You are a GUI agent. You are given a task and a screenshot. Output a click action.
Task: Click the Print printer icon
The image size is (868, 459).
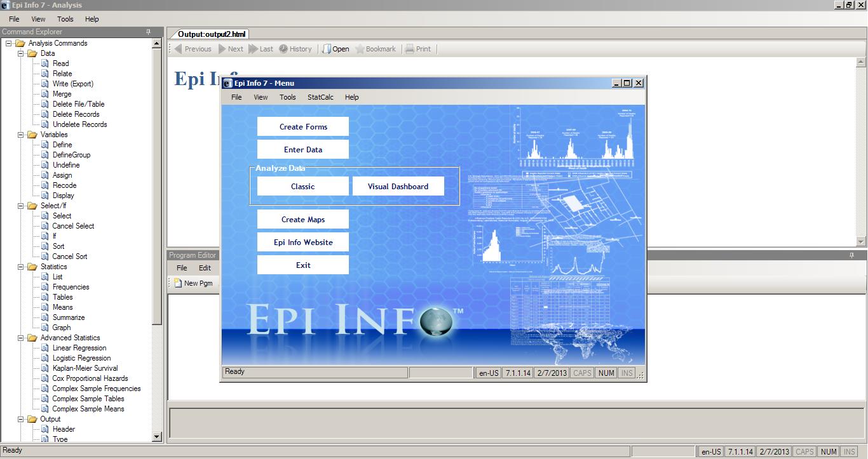[x=410, y=49]
